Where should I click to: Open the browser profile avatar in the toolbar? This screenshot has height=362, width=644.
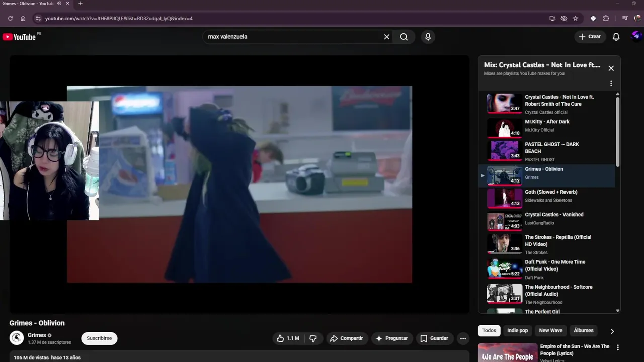pyautogui.click(x=637, y=18)
